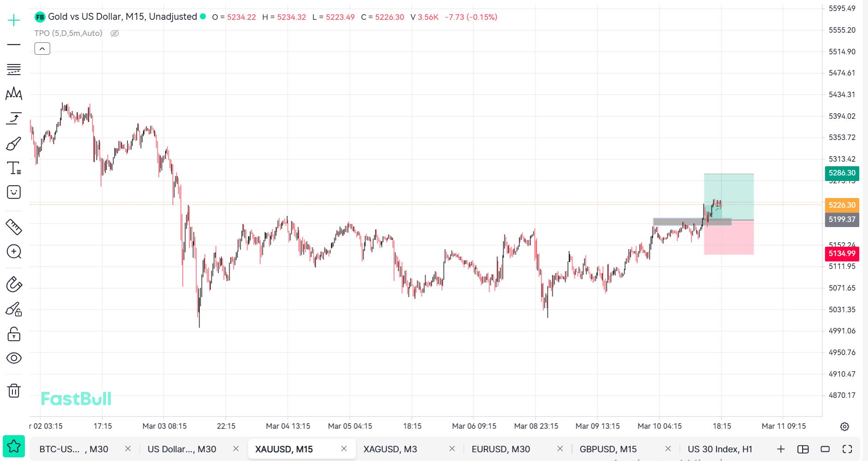
Task: Switch to the EURUSD, M30 tab
Action: [x=501, y=449]
